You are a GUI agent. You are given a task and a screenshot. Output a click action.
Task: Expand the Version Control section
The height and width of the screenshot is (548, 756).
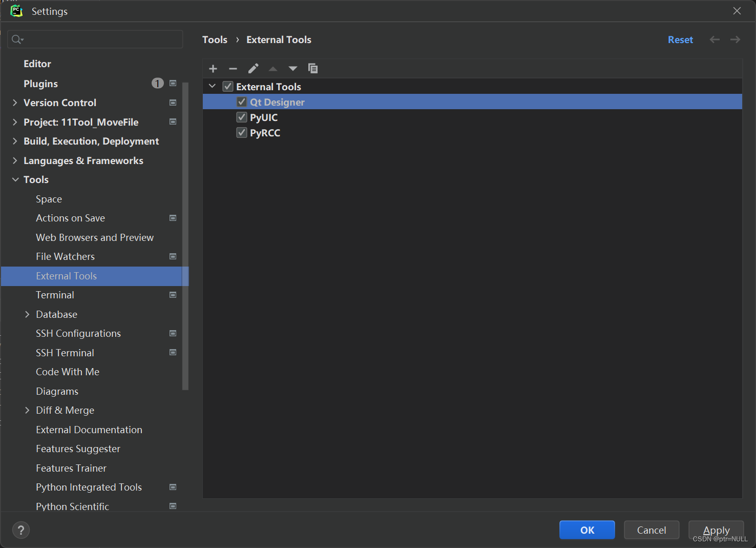click(x=15, y=103)
